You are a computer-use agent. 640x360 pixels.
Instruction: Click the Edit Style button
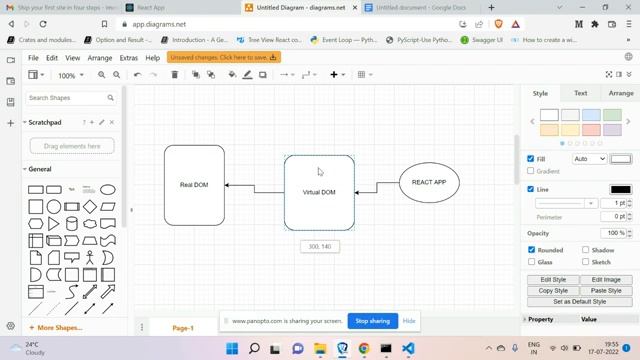pyautogui.click(x=553, y=280)
